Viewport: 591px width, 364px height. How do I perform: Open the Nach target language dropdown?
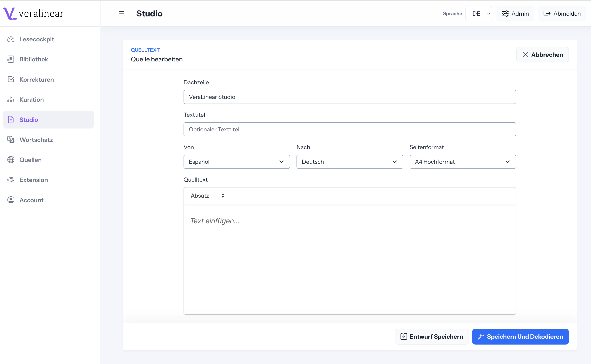349,162
